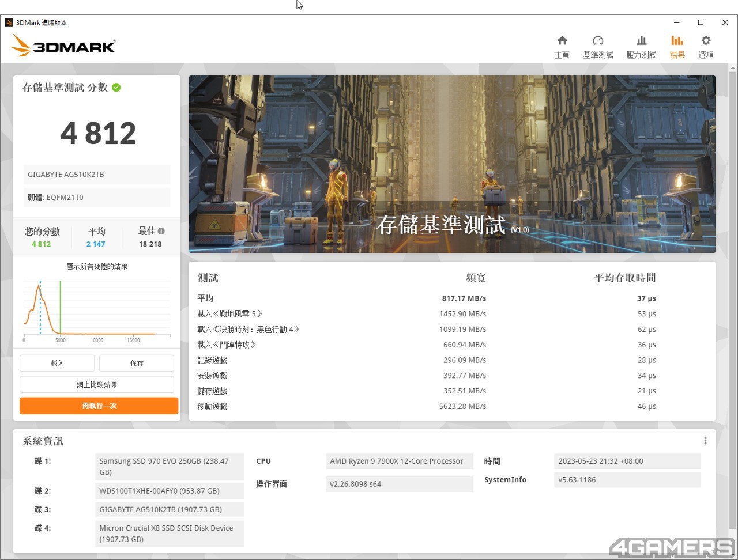Click the 1452.90 MB/s bandwidth value
The image size is (738, 560).
[x=462, y=314]
